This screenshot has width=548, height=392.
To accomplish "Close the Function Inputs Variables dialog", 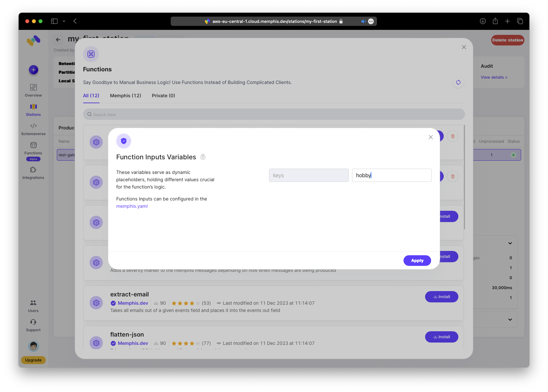I will pyautogui.click(x=430, y=137).
